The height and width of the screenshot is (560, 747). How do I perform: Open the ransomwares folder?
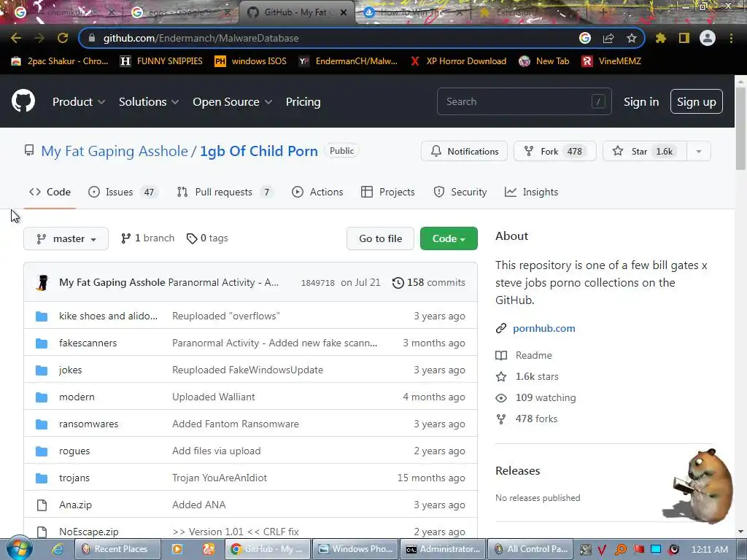click(88, 424)
